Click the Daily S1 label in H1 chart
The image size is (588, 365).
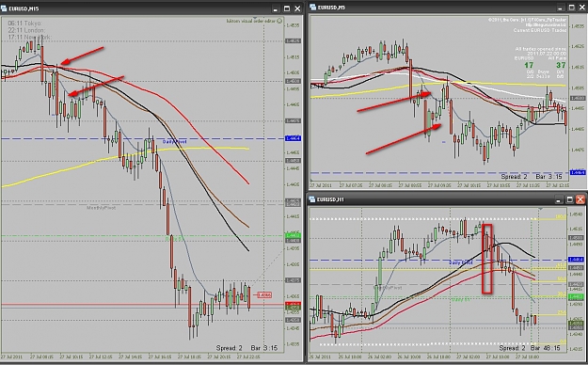point(460,300)
